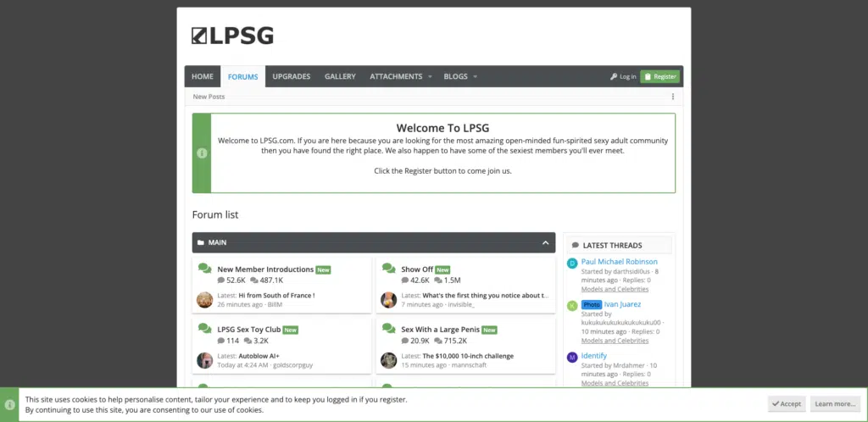This screenshot has width=868, height=422.
Task: Click the 26 minutes ago timestamp
Action: tap(240, 304)
